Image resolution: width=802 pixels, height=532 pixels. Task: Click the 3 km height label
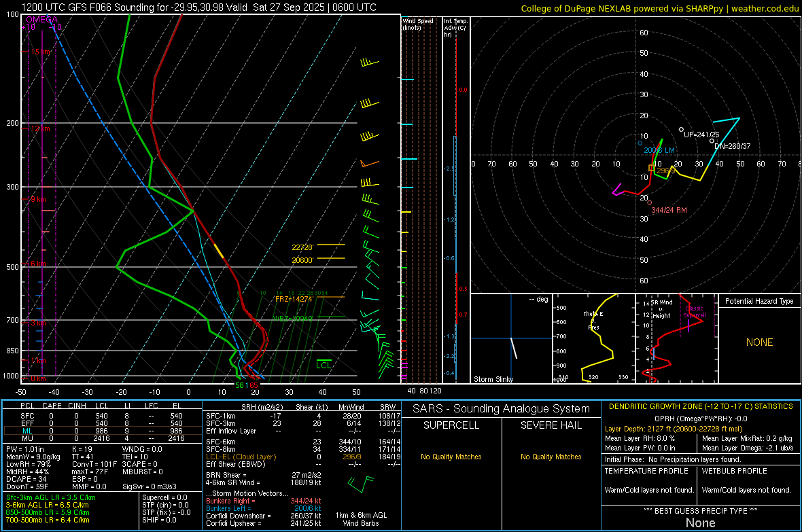coord(38,323)
